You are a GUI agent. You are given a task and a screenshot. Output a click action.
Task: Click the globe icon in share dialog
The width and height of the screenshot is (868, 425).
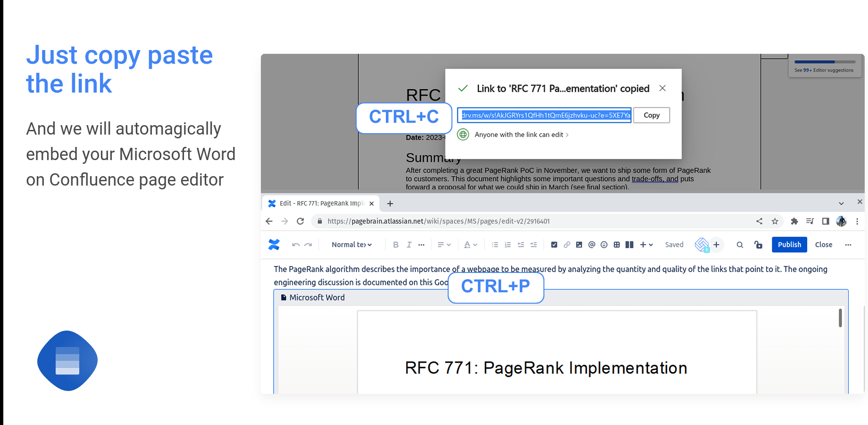(x=463, y=135)
